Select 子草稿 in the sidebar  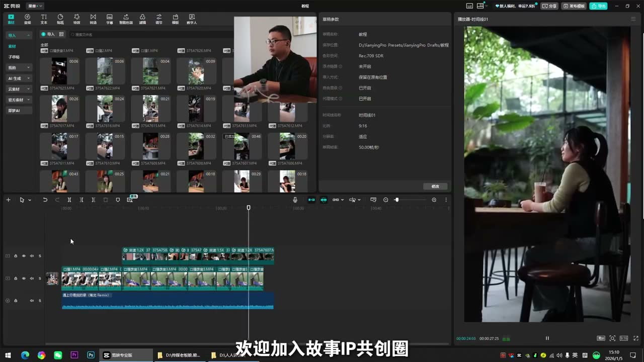pos(14,57)
